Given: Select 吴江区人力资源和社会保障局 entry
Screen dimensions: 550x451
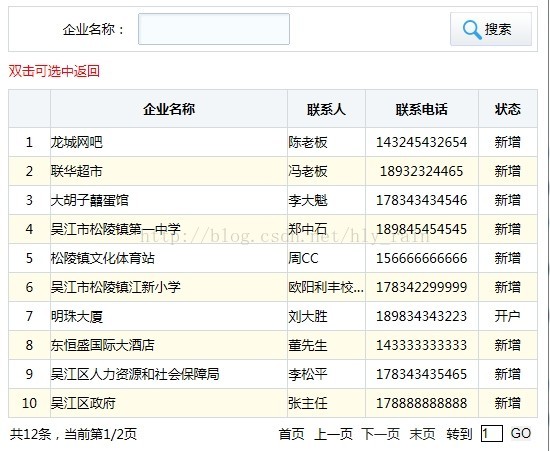Looking at the screenshot, I should click(135, 374).
